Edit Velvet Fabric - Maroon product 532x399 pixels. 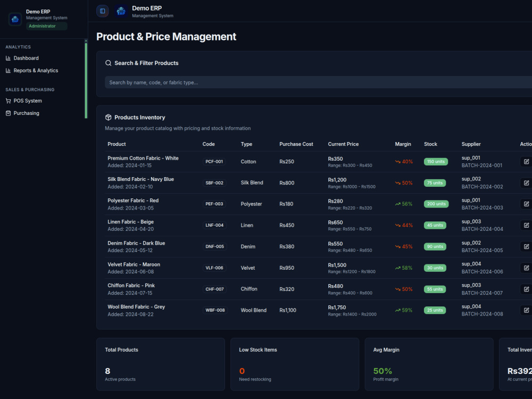(526, 268)
